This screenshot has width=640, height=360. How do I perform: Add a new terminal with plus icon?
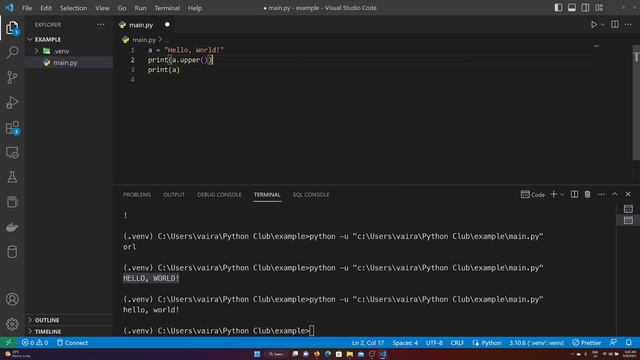[x=554, y=195]
